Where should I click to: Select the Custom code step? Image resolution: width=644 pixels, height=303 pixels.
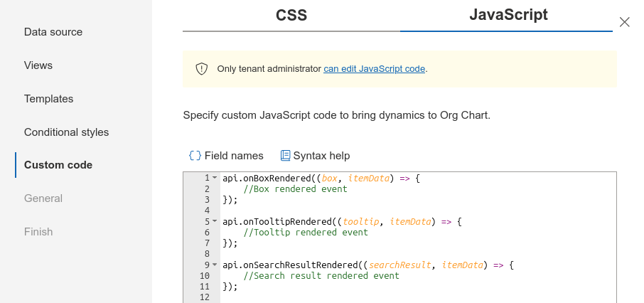click(58, 165)
